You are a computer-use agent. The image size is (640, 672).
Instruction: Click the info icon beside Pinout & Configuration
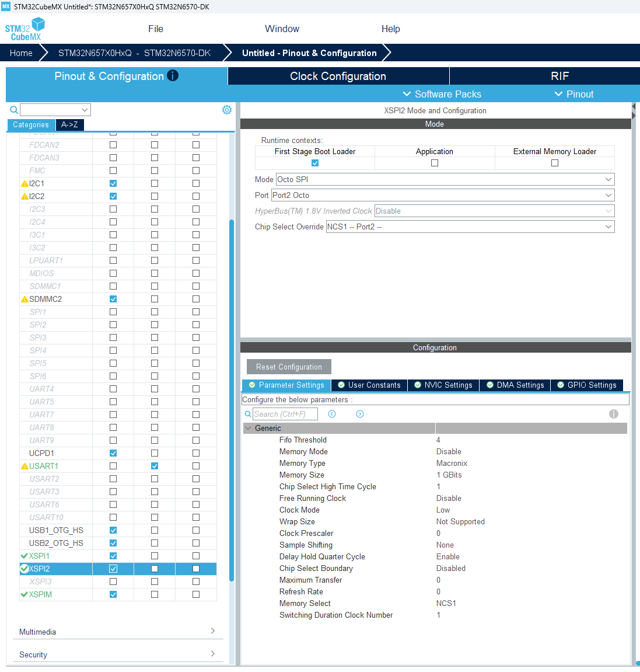coord(173,75)
